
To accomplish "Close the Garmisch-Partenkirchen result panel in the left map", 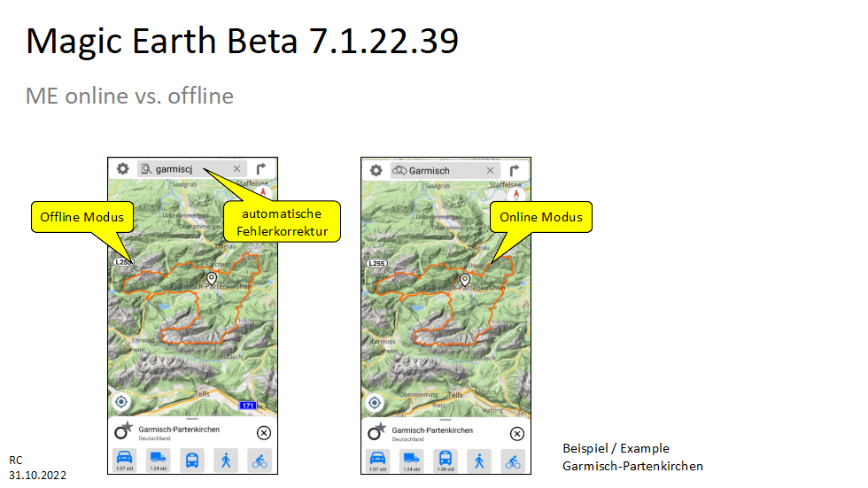I will [x=264, y=432].
